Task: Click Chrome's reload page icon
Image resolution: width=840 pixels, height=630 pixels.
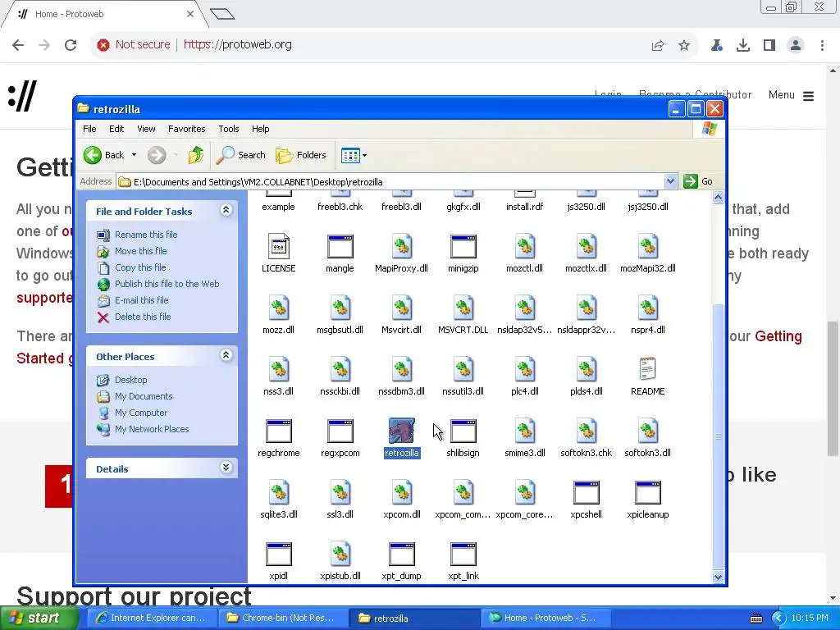Action: pyautogui.click(x=71, y=45)
